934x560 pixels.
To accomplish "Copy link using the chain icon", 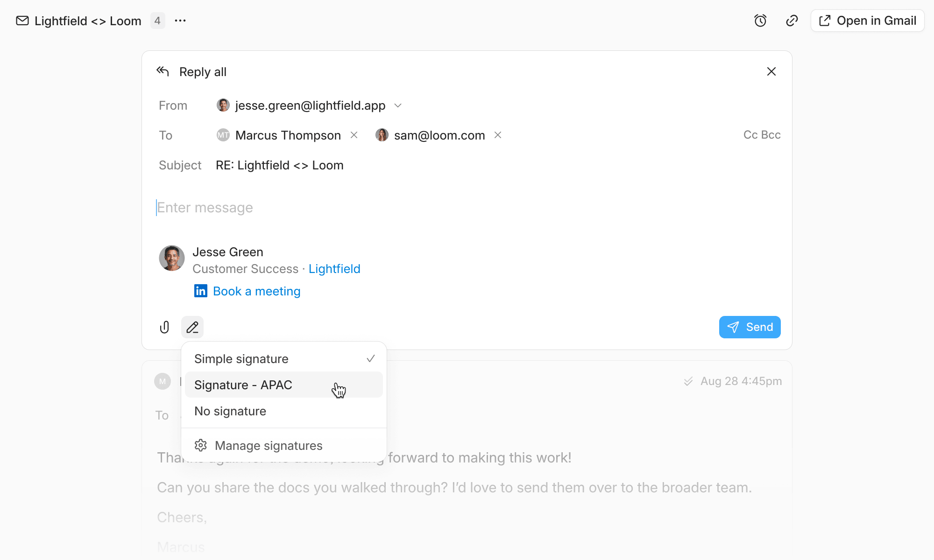I will [792, 21].
